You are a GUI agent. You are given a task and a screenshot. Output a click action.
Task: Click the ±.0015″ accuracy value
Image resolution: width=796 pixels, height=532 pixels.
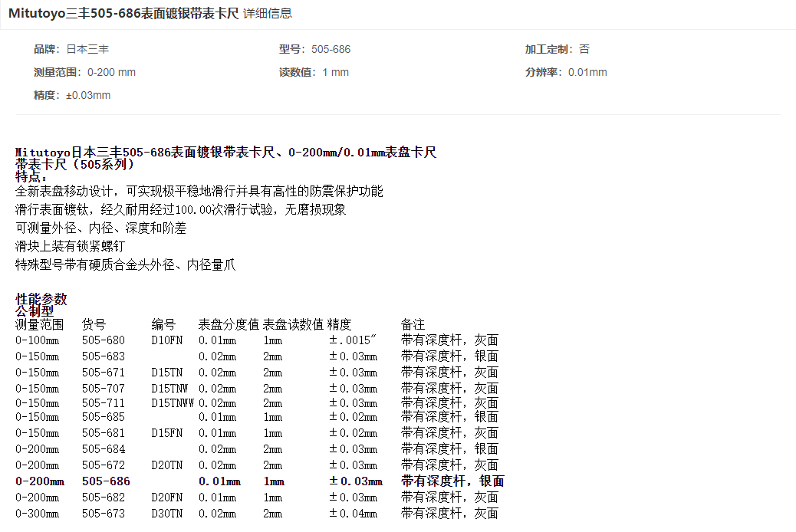(352, 340)
